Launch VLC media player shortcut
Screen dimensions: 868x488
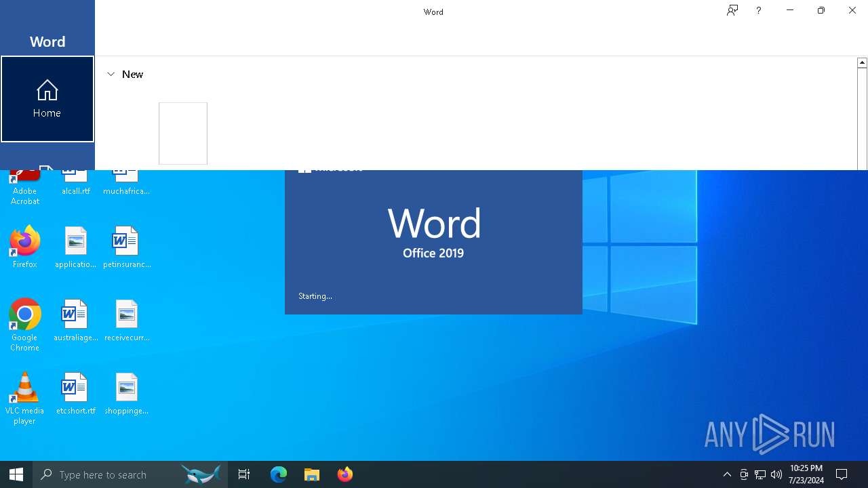pos(25,399)
